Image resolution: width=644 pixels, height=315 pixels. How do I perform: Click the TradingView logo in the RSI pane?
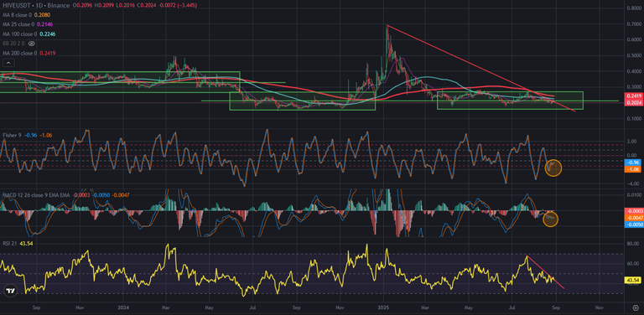tap(10, 291)
